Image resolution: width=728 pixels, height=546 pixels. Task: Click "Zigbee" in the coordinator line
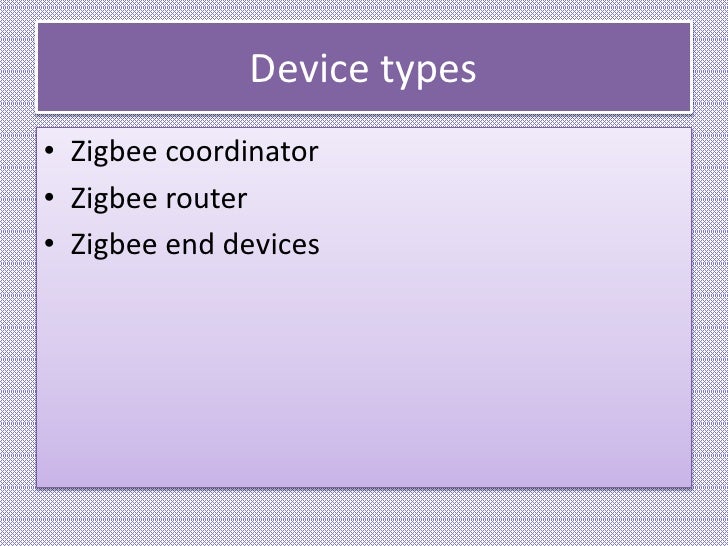(x=114, y=153)
